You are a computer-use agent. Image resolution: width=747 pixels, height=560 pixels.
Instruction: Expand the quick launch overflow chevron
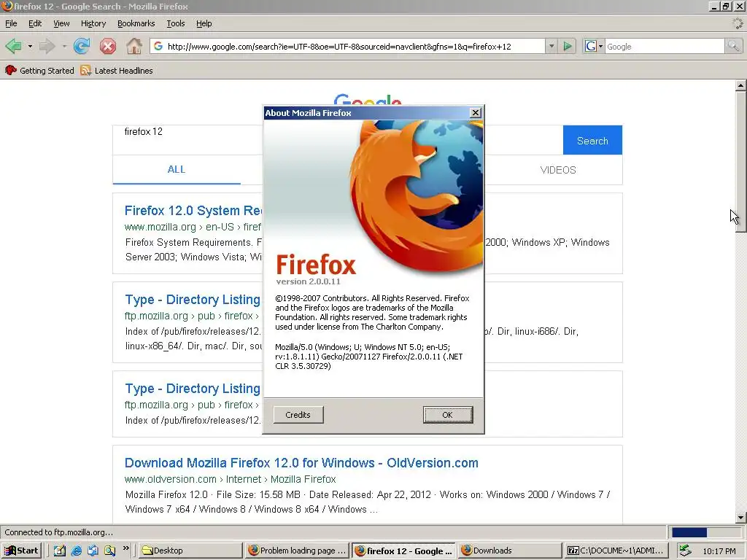tap(125, 548)
